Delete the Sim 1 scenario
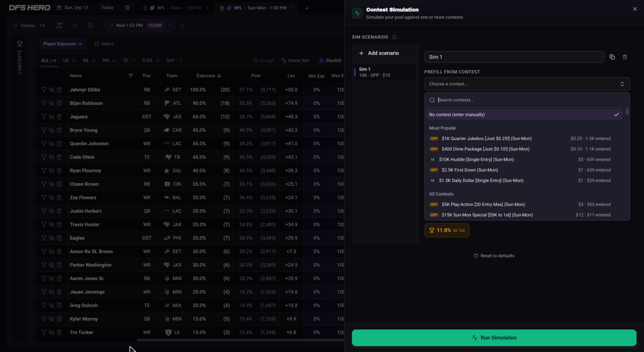The height and width of the screenshot is (352, 644). 625,57
